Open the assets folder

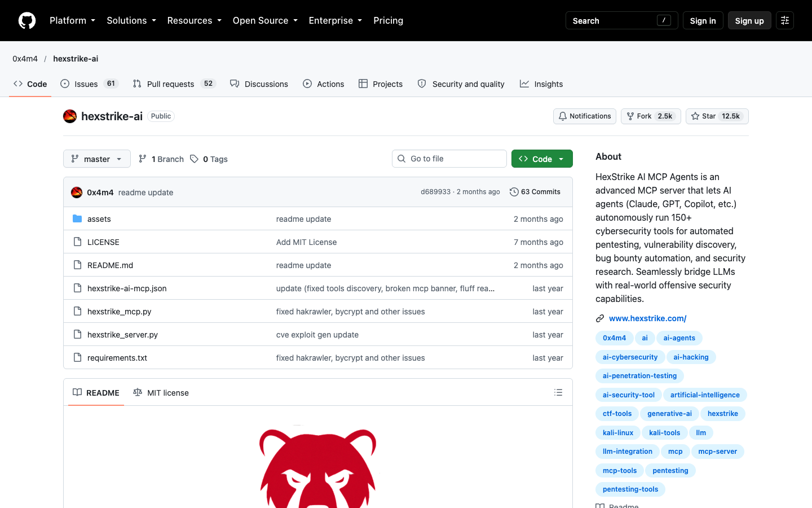tap(99, 219)
